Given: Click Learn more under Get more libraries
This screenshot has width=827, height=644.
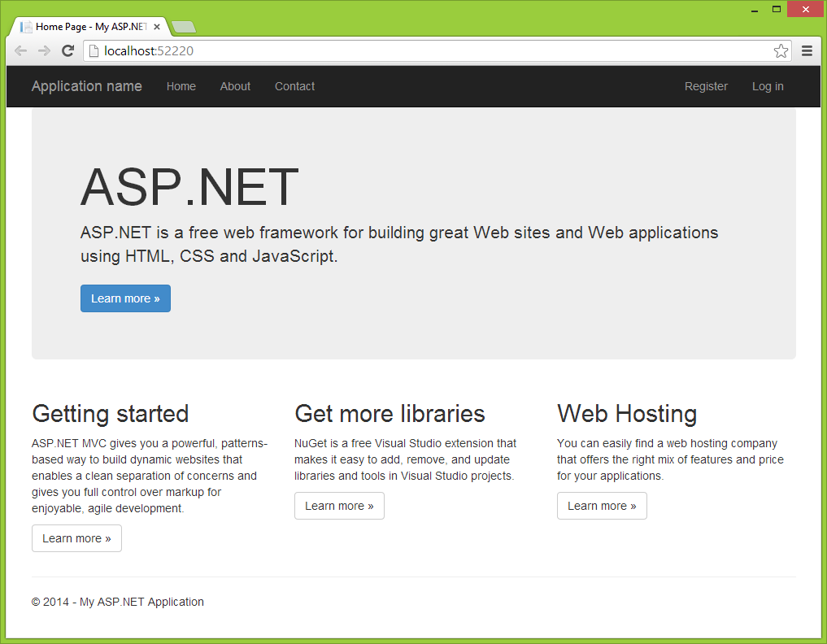Looking at the screenshot, I should 339,506.
